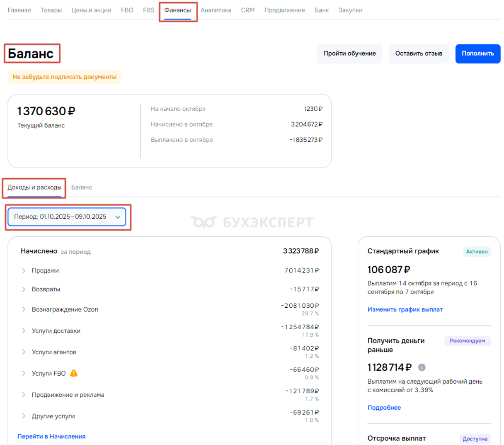504x445 pixels.
Task: Click the Не забудьте подписать документы notice
Action: pyautogui.click(x=65, y=77)
